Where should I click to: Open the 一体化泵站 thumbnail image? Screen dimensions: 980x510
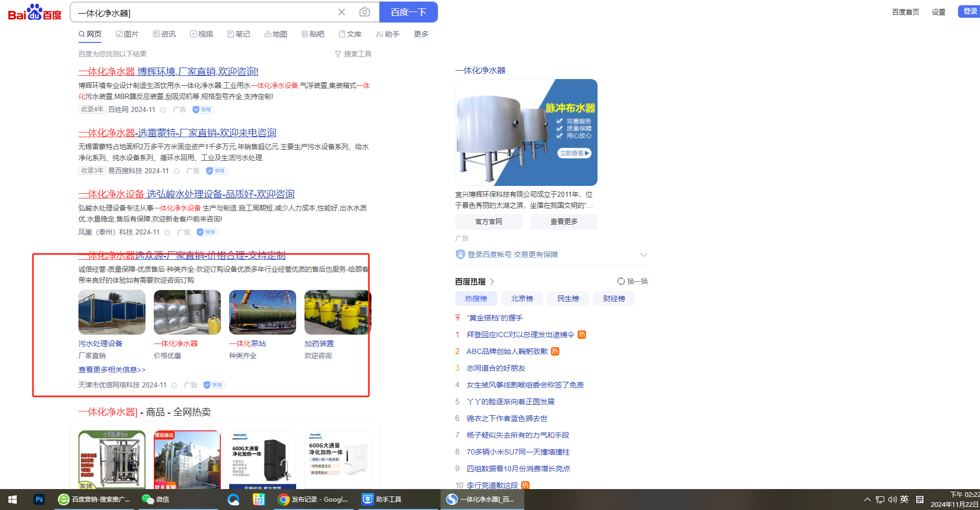pyautogui.click(x=263, y=312)
